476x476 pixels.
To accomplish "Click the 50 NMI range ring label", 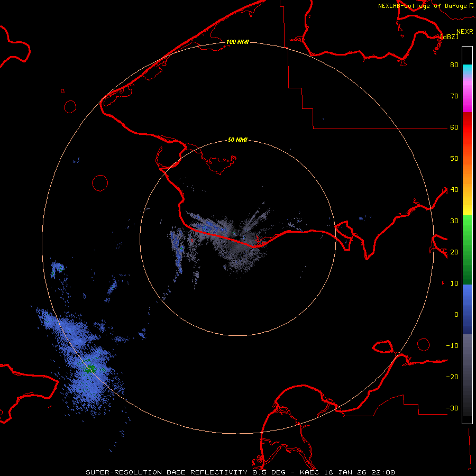I will [x=237, y=140].
